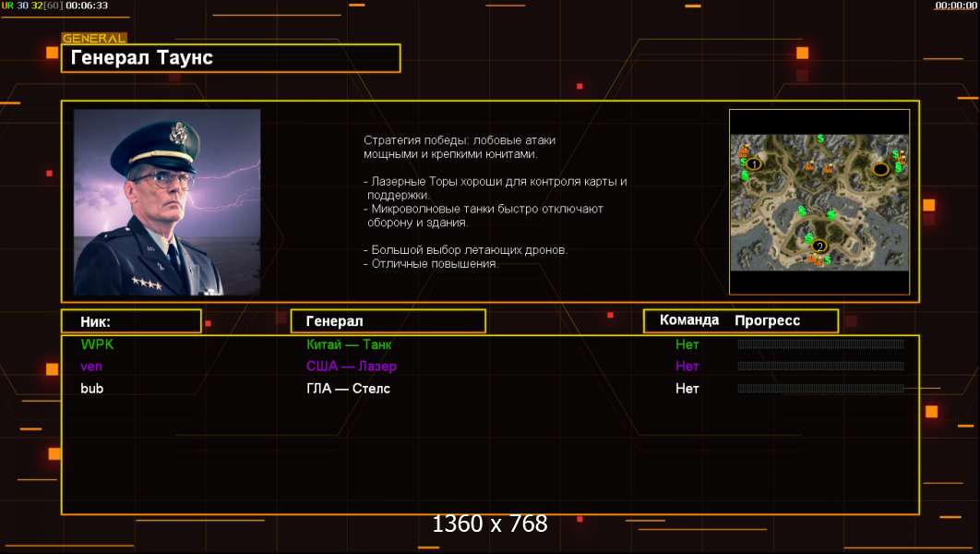Viewport: 980px width, 554px height.
Task: Select player name bub
Action: [x=92, y=389]
